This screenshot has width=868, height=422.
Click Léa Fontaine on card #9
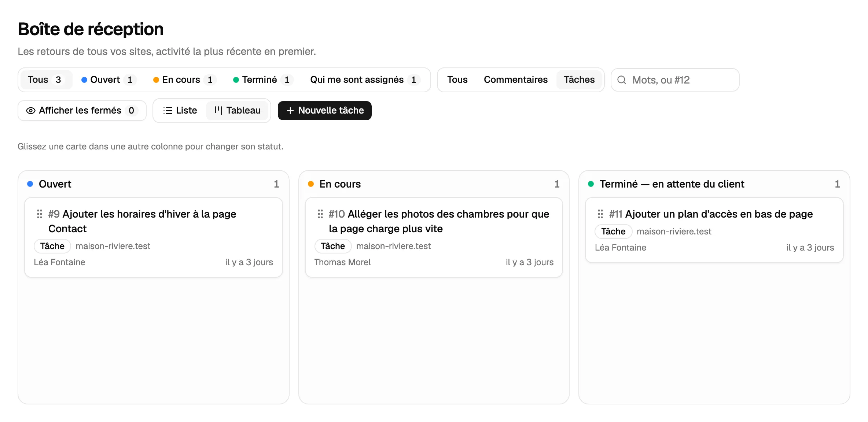(59, 262)
